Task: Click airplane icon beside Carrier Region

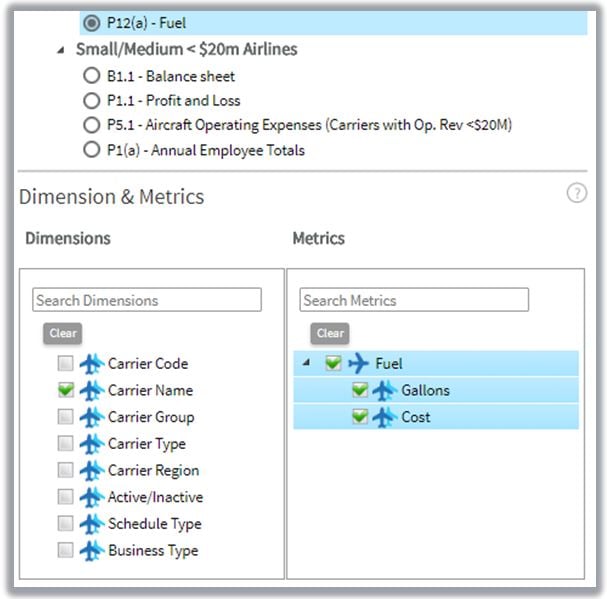Action: tap(92, 470)
